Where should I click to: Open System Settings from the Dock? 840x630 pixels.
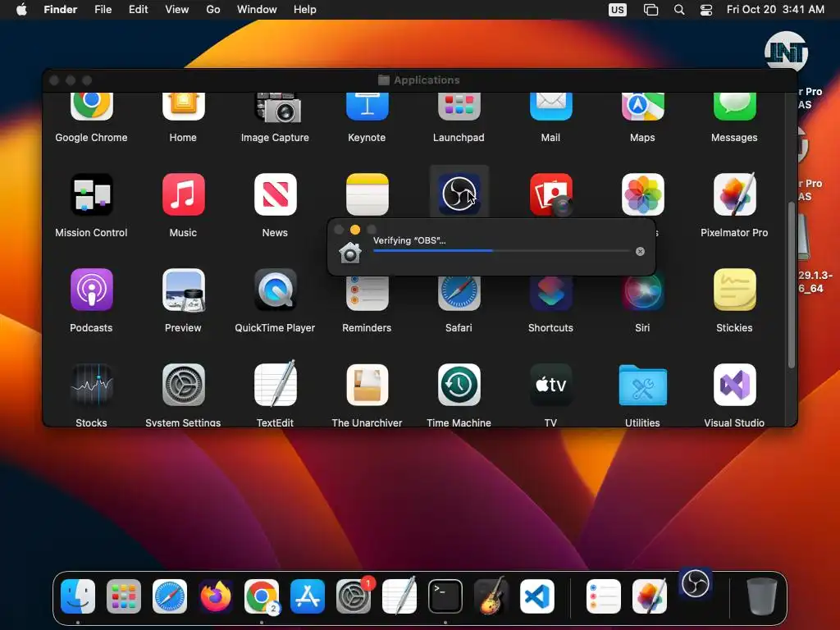click(x=354, y=596)
